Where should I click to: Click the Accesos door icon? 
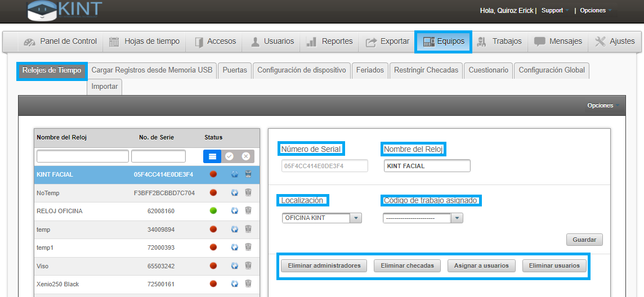(199, 42)
